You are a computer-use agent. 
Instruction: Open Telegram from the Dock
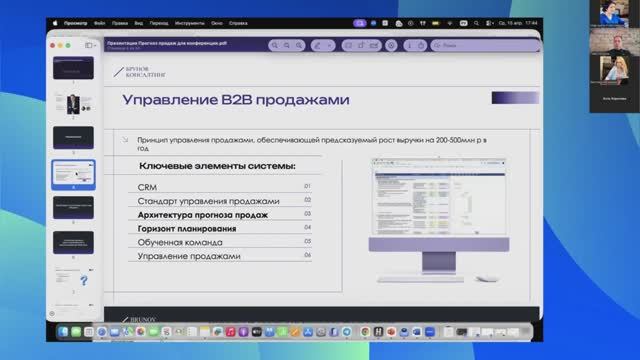tap(347, 332)
